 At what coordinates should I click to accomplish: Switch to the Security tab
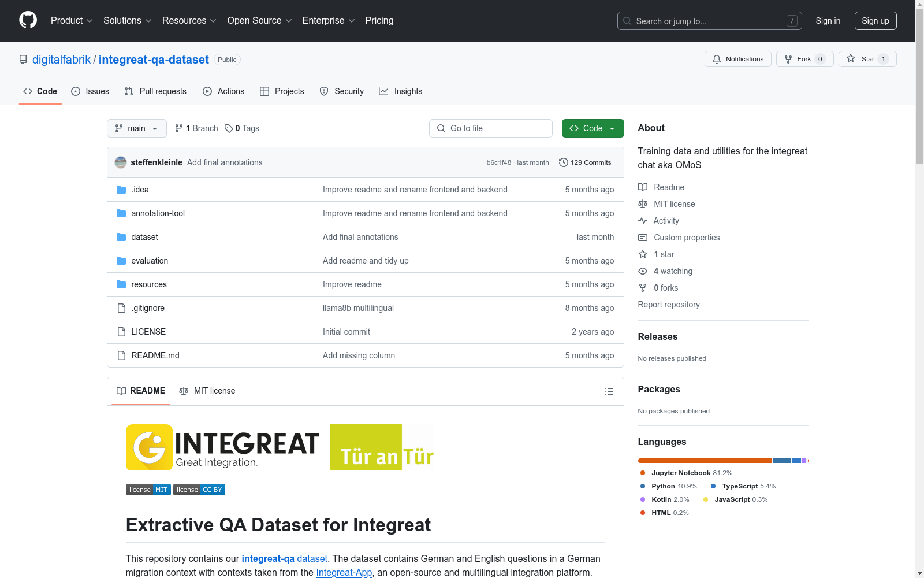[x=342, y=91]
